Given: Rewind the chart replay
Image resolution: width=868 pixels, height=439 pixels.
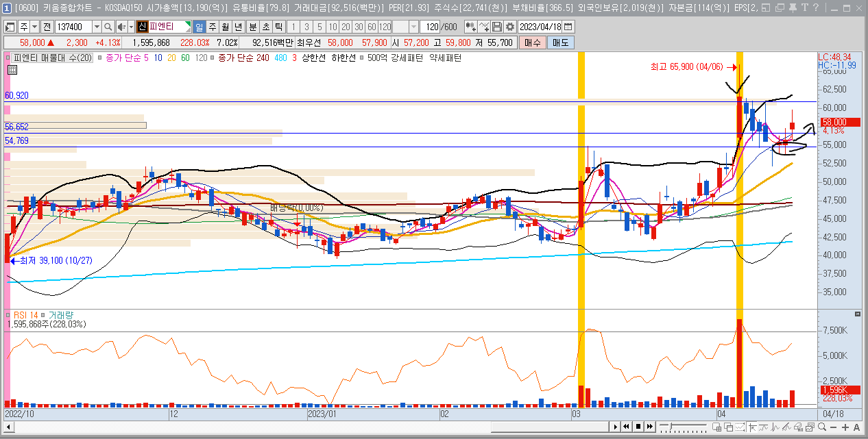Looking at the screenshot, I should pos(626,427).
